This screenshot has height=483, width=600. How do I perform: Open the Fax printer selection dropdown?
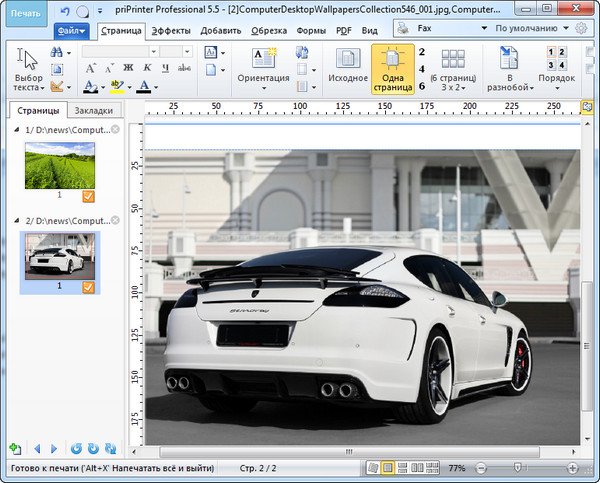pyautogui.click(x=442, y=30)
